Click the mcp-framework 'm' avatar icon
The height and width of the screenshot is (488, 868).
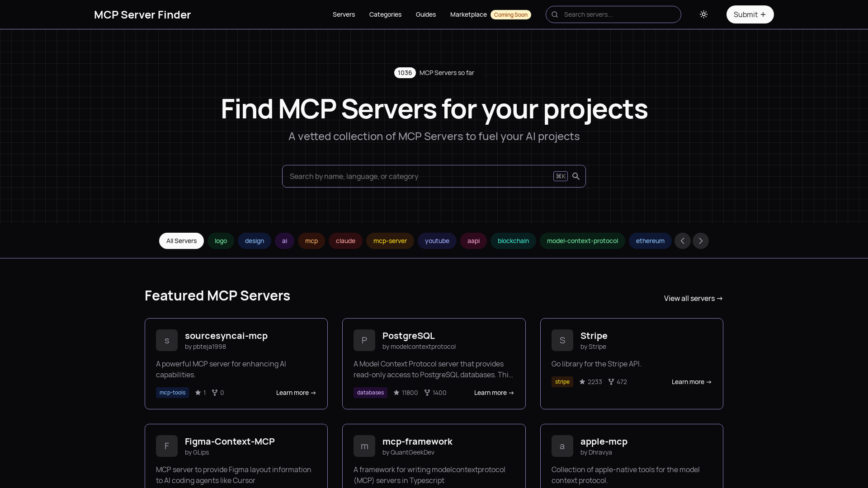(x=364, y=446)
